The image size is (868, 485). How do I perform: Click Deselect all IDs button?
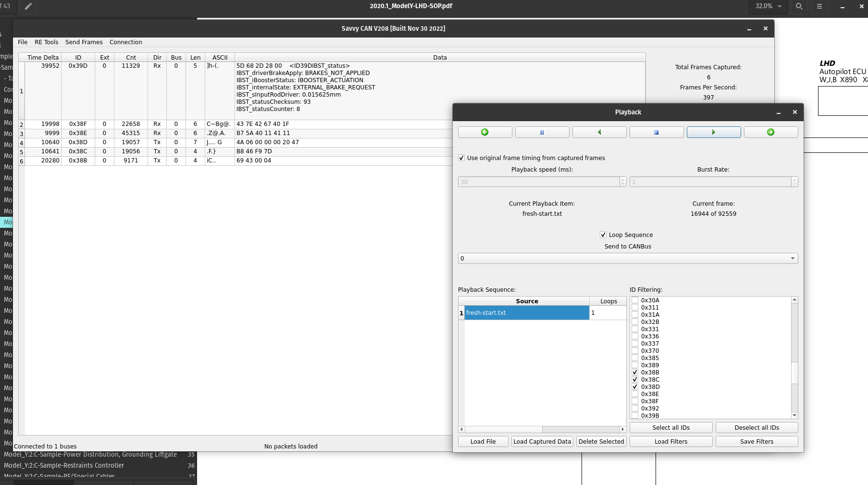[x=756, y=428]
